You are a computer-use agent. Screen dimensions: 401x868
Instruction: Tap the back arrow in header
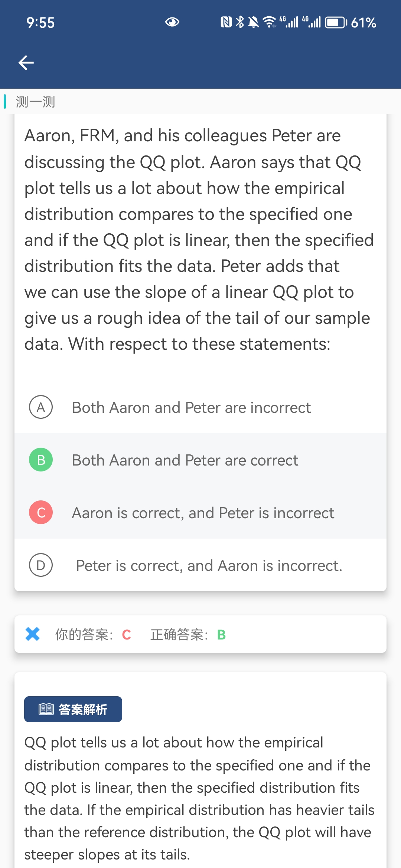(26, 62)
